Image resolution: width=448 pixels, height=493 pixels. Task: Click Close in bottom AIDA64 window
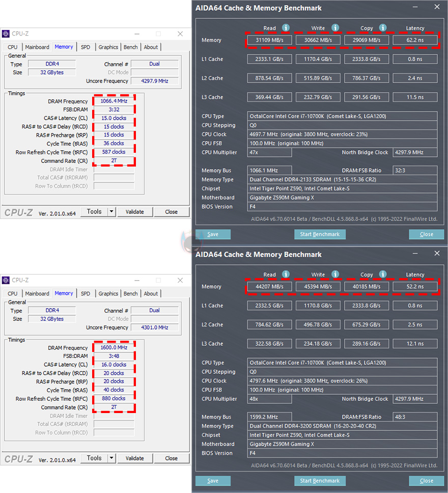click(426, 481)
